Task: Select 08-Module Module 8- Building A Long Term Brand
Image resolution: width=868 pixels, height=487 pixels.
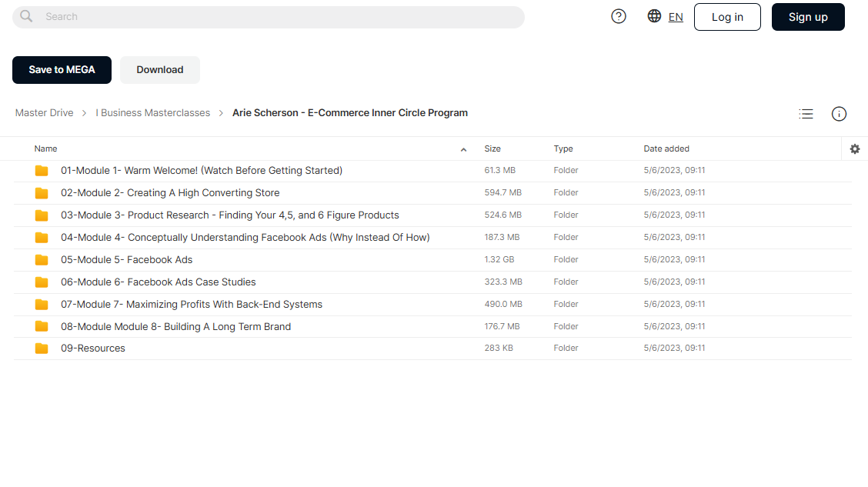Action: (x=176, y=326)
